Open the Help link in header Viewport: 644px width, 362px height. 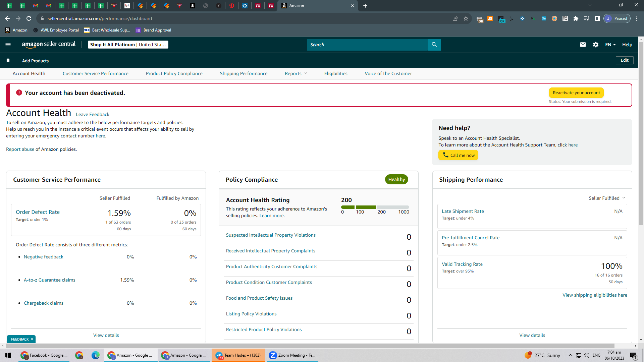[x=627, y=45]
